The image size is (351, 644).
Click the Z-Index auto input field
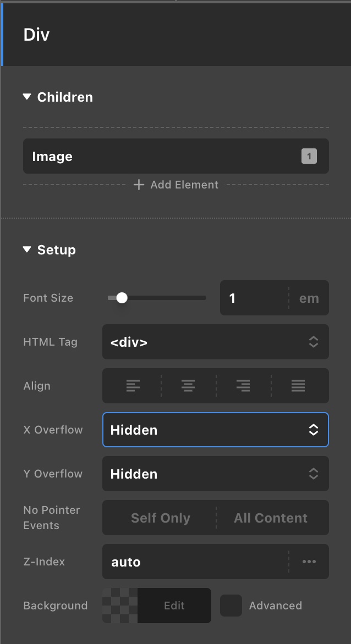196,562
